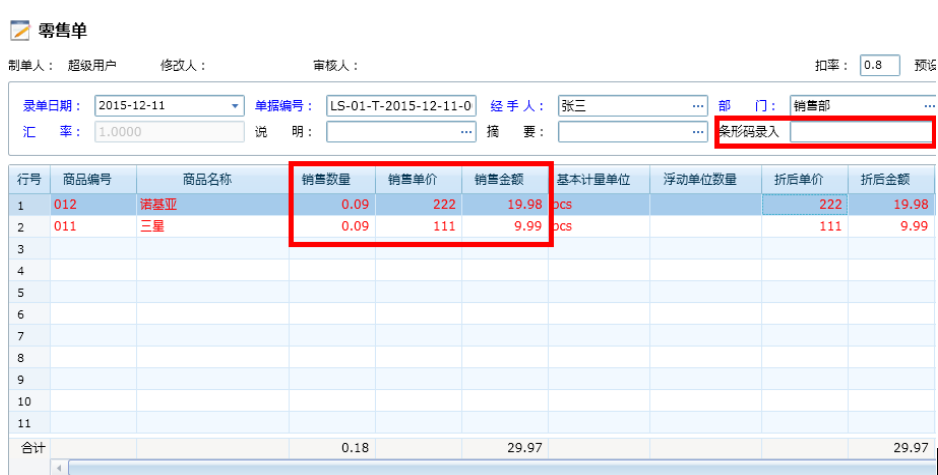Open the 录单日期 date dropdown arrow
938x475 pixels.
coord(236,106)
